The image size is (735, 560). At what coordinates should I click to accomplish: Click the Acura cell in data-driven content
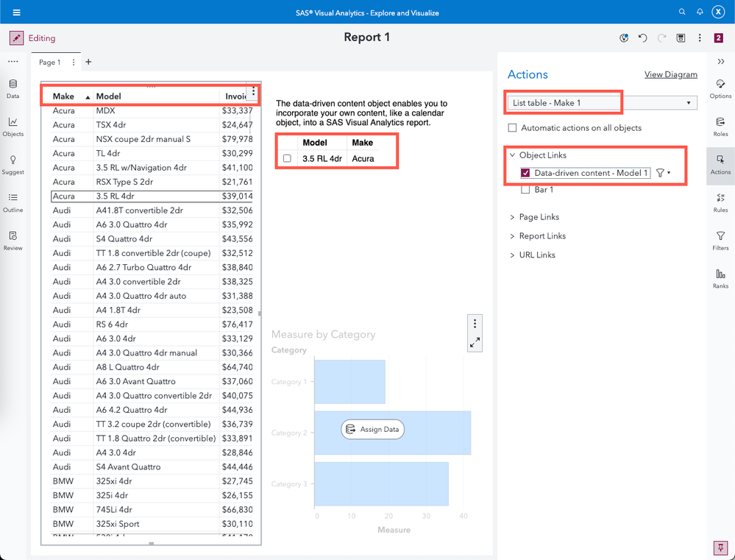(x=363, y=158)
